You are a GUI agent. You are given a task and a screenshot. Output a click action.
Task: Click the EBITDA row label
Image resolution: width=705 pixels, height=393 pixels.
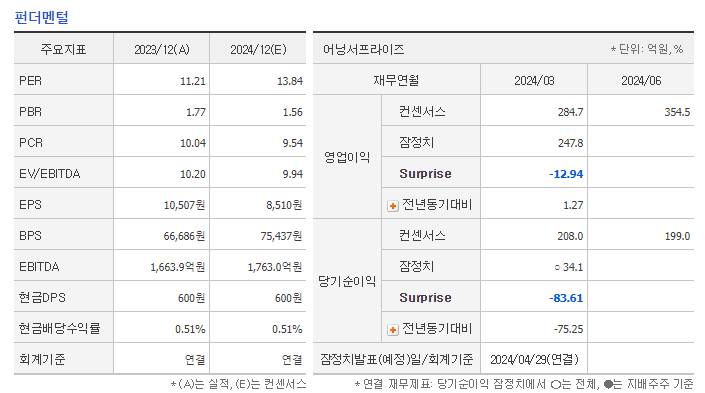point(39,267)
